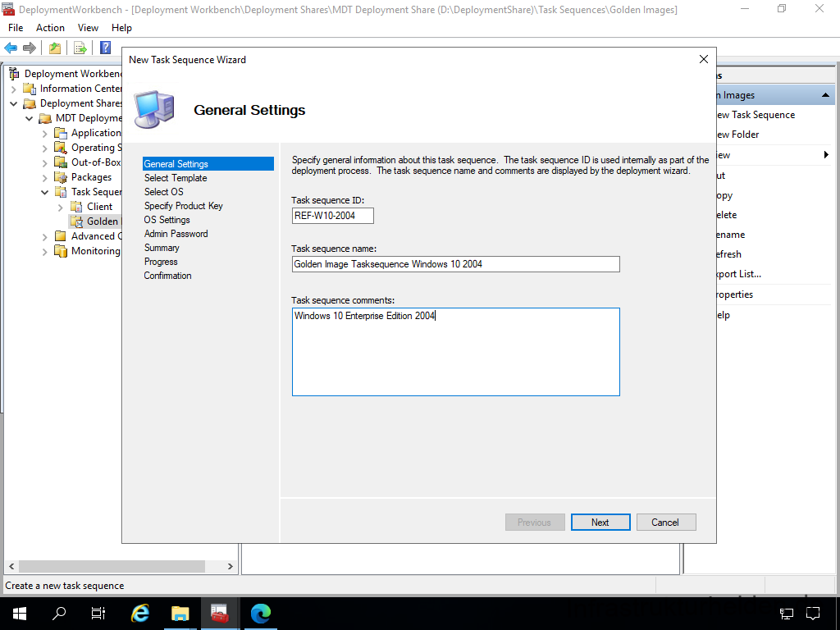Launch Microsoft Edge from the taskbar
This screenshot has width=840, height=630.
[x=261, y=614]
